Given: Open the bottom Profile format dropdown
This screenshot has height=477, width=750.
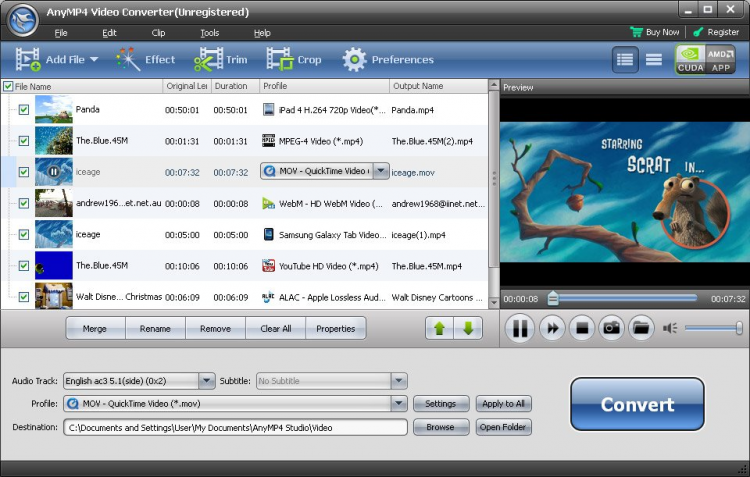Looking at the screenshot, I should click(399, 404).
